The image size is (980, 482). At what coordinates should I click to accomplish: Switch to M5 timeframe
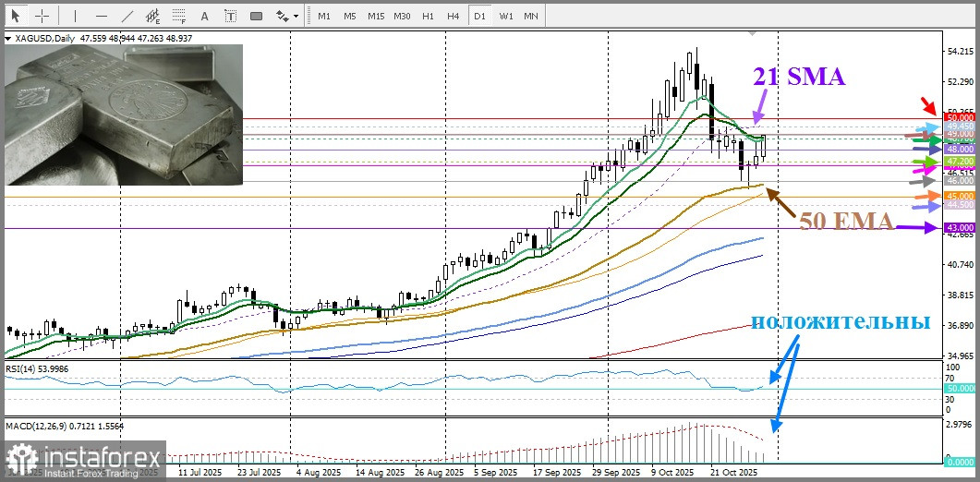pyautogui.click(x=349, y=16)
